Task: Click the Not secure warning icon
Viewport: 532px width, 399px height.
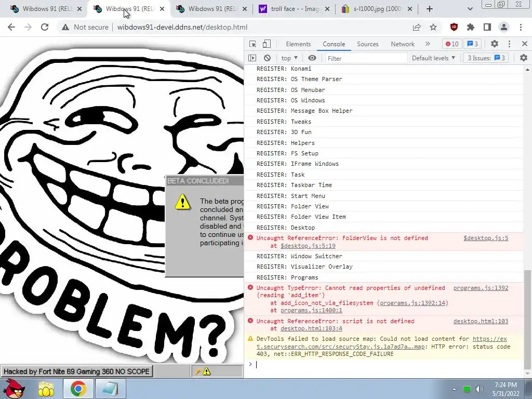Action: point(65,27)
